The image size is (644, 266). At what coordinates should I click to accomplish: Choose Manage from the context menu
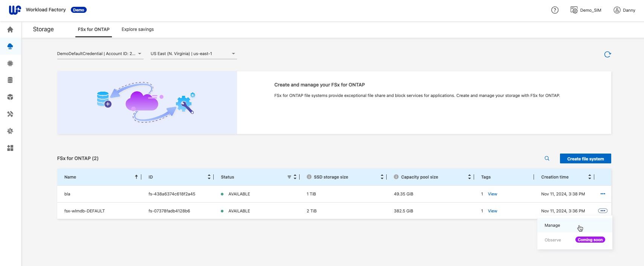coord(552,225)
